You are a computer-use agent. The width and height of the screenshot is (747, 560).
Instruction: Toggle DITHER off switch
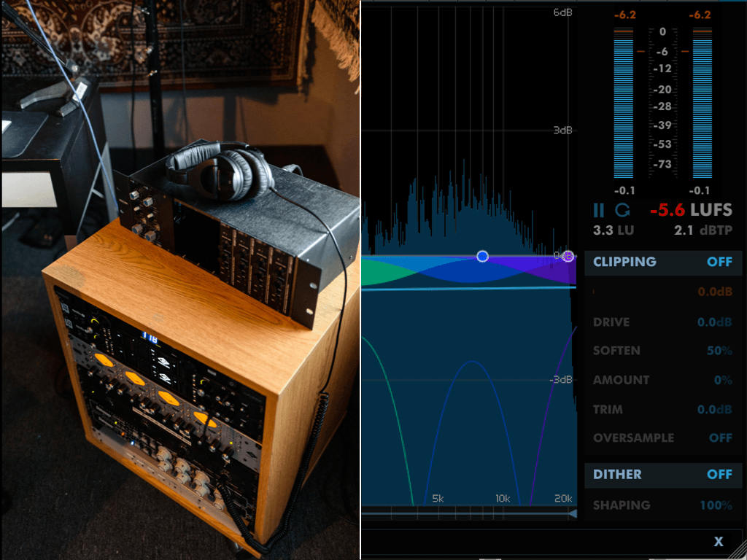point(719,474)
